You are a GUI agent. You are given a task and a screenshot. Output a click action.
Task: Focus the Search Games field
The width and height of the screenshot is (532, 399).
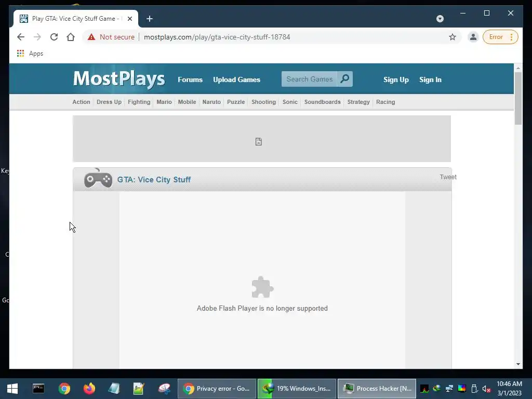309,79
